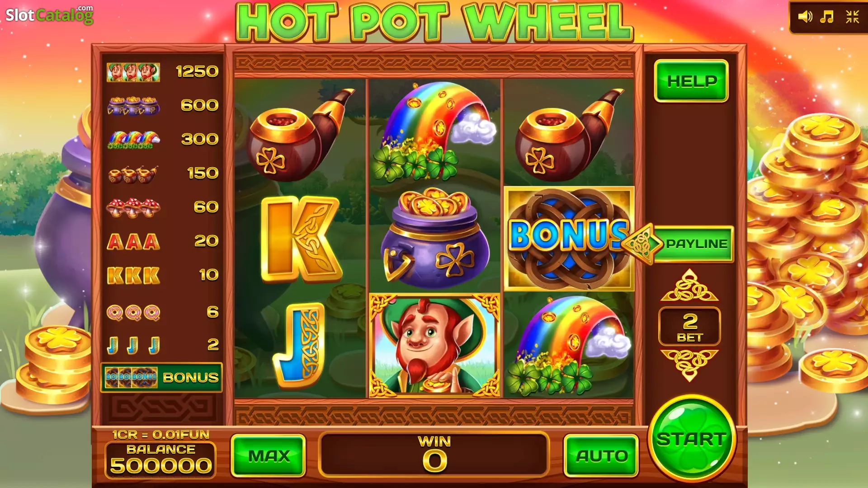The image size is (868, 488).
Task: Exit fullscreen using the collapse arrows icon
Action: point(852,17)
